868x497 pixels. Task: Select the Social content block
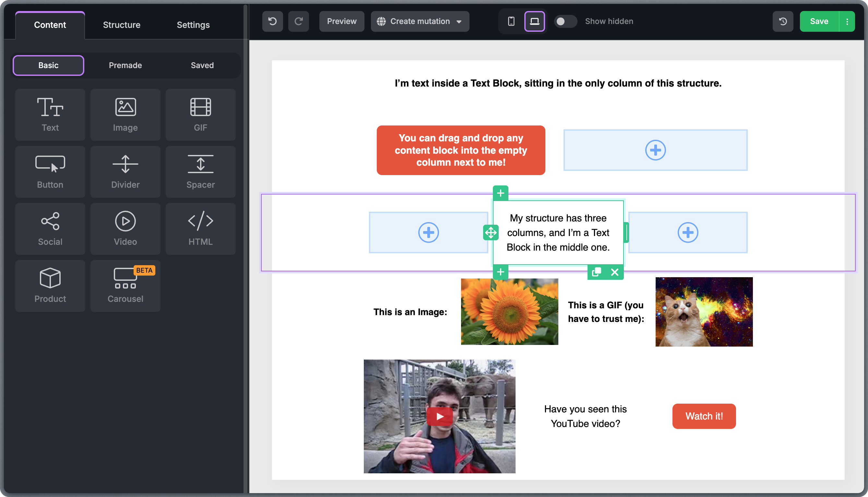click(50, 229)
